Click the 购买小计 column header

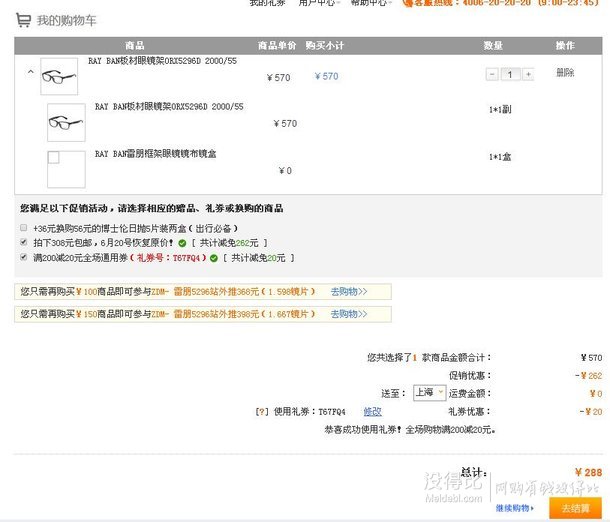tap(324, 46)
